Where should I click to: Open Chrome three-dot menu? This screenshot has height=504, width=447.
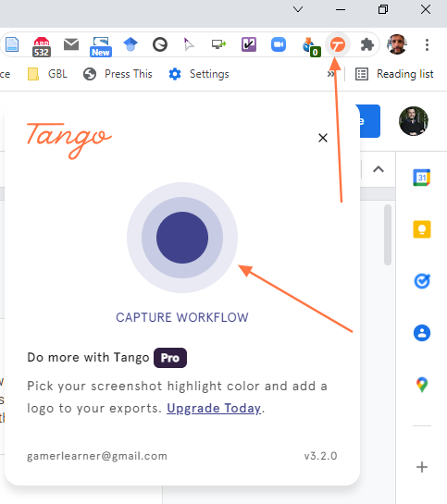tap(427, 44)
